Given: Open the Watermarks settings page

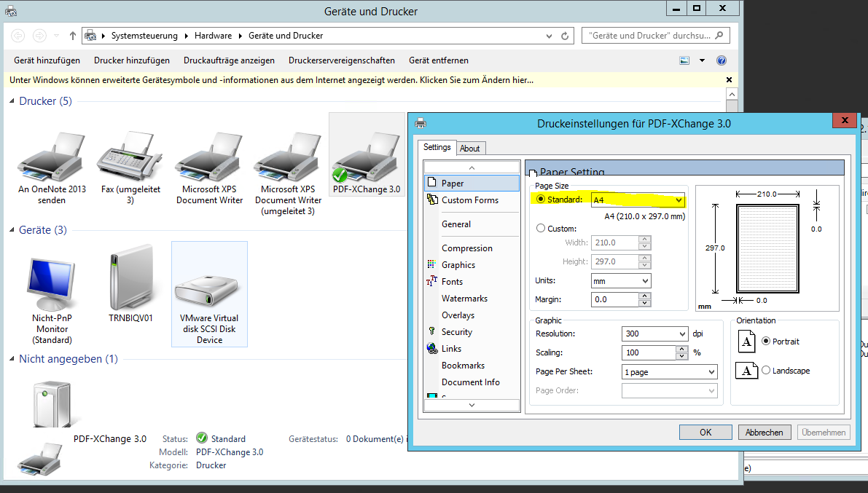Looking at the screenshot, I should point(466,298).
